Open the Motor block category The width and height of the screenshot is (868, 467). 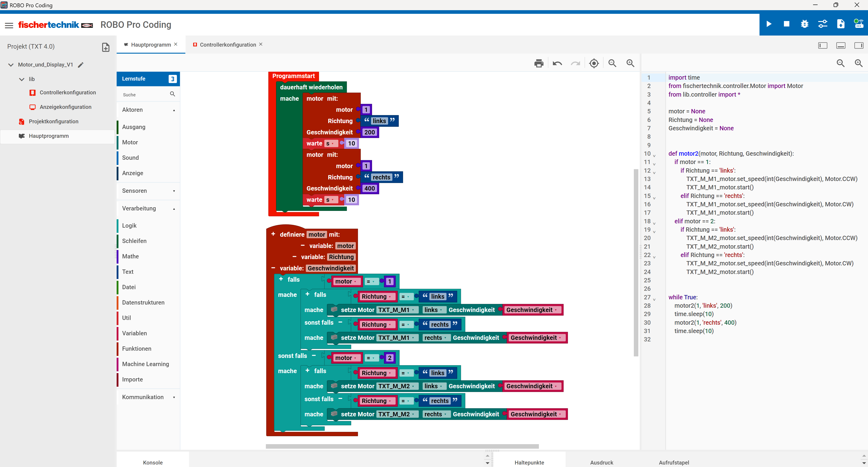tap(148, 142)
